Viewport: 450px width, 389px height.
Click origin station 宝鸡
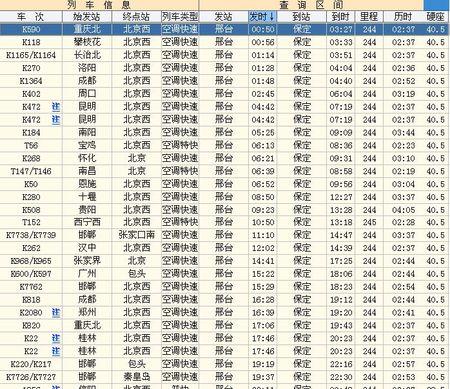[87, 145]
